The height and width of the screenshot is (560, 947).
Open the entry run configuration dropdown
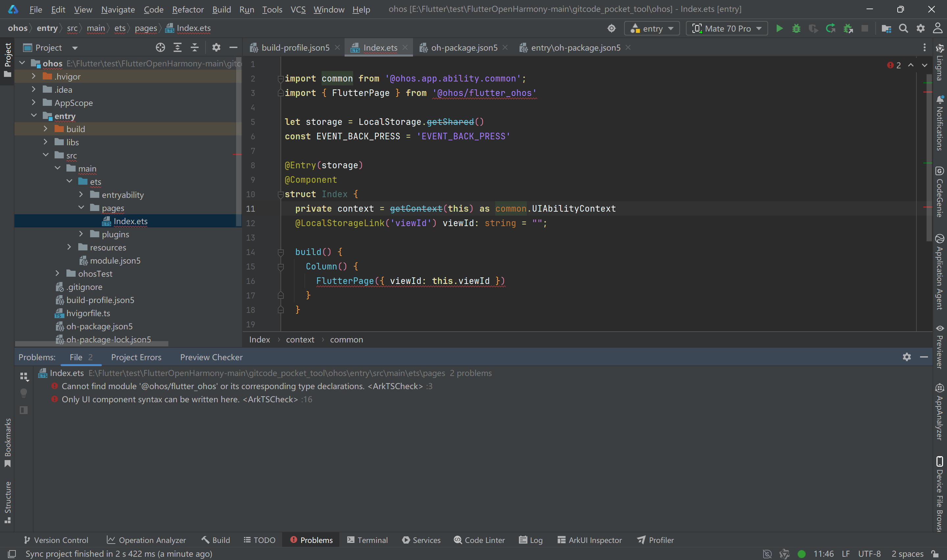pos(652,29)
